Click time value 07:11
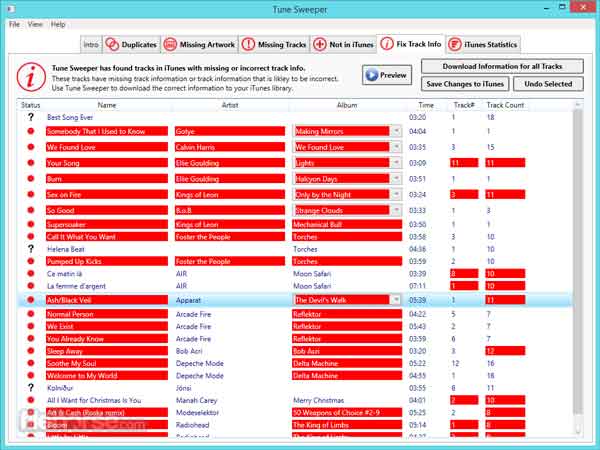The image size is (600, 450). click(417, 286)
